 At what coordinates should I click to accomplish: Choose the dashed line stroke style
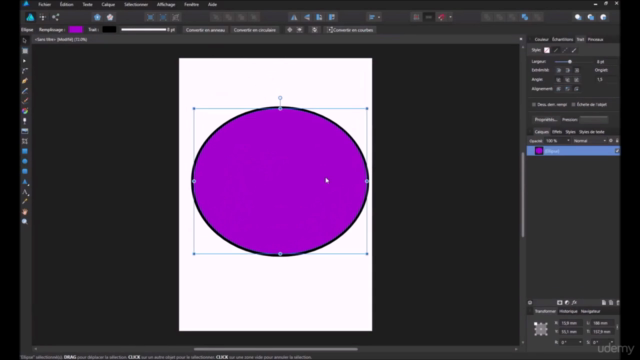pos(565,50)
